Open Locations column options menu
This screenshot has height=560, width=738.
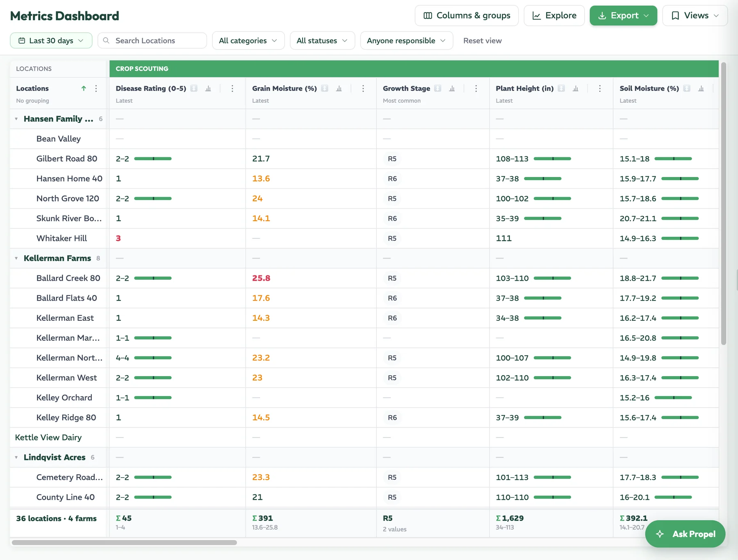coord(96,88)
